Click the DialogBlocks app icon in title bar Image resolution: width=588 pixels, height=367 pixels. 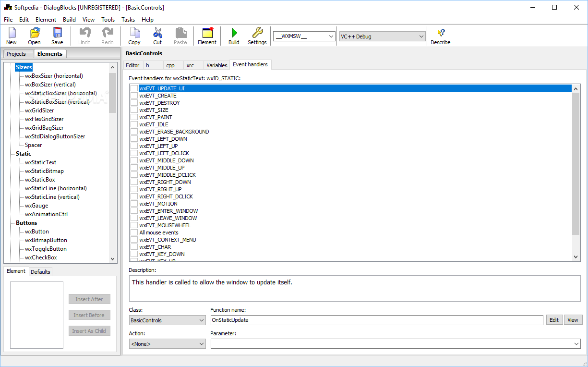click(x=8, y=7)
